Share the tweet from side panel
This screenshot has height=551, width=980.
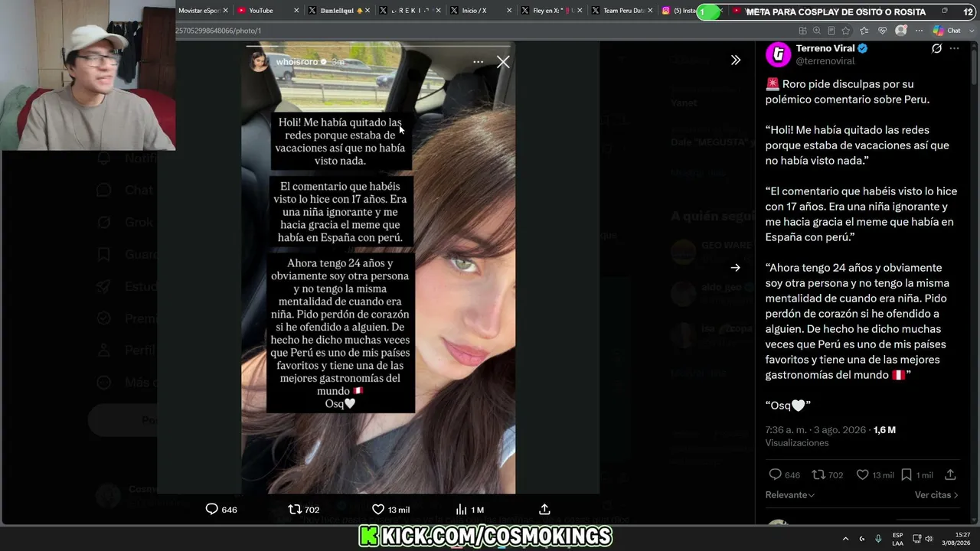point(950,474)
